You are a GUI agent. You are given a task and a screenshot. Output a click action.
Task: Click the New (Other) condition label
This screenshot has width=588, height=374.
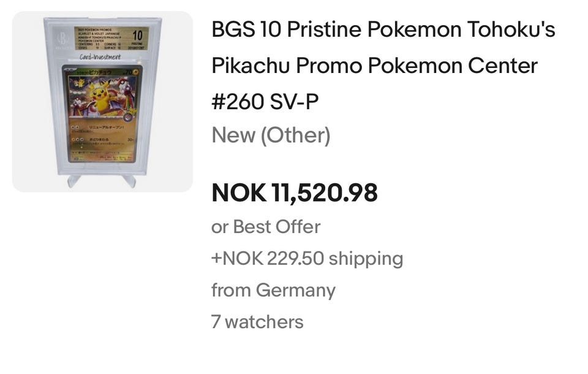pyautogui.click(x=271, y=135)
